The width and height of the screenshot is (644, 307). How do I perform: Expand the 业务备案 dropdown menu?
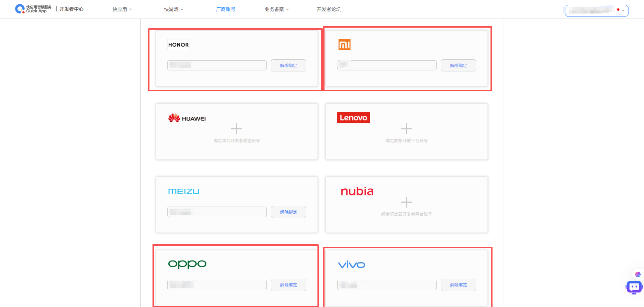(276, 9)
